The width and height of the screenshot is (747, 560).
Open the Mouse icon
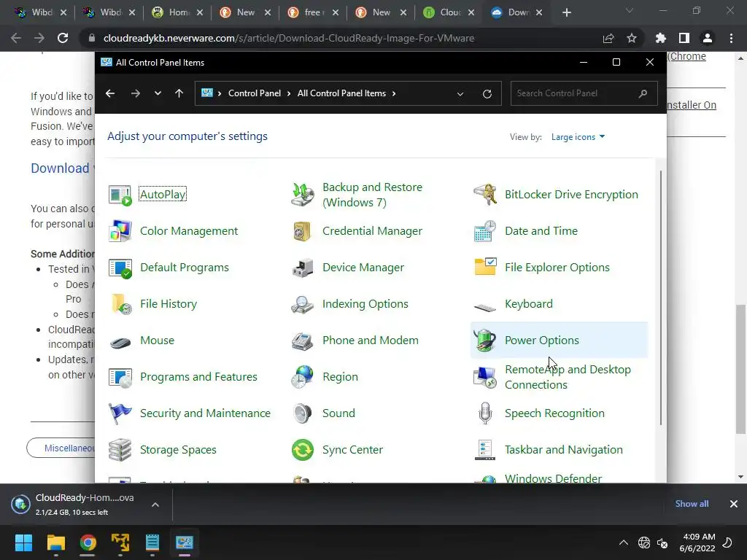coord(120,342)
